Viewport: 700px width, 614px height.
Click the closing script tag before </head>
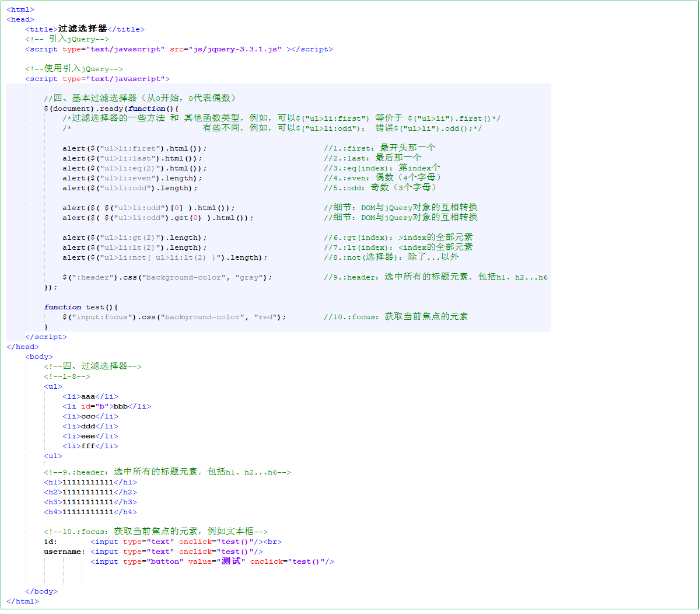46,337
